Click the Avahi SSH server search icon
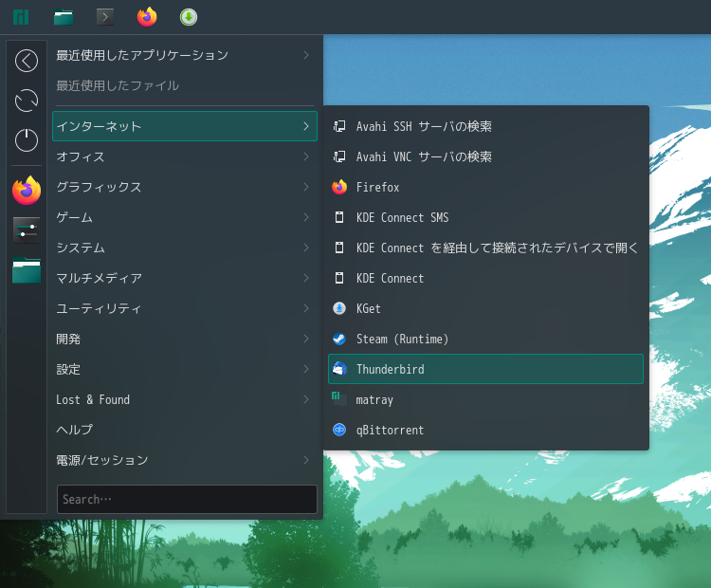This screenshot has width=711, height=588. click(339, 126)
